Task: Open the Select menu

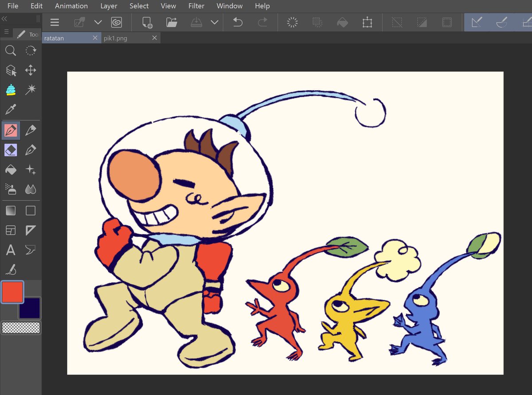Action: coord(139,6)
